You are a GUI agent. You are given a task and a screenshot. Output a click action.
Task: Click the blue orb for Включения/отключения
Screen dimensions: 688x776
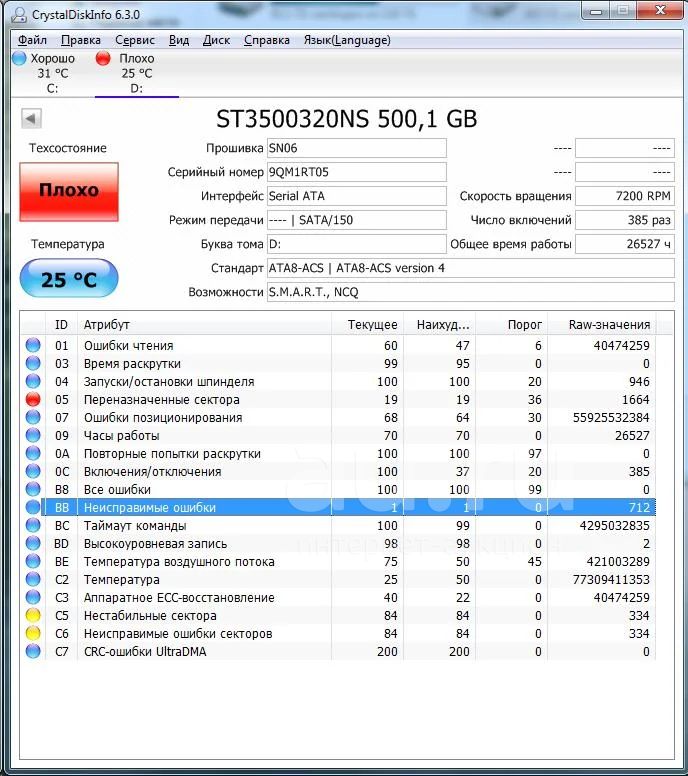pyautogui.click(x=33, y=471)
